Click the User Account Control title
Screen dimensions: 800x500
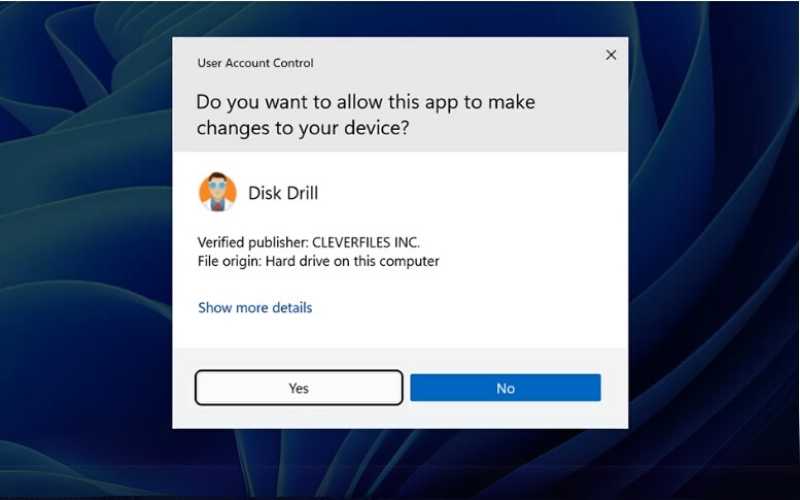[x=255, y=63]
